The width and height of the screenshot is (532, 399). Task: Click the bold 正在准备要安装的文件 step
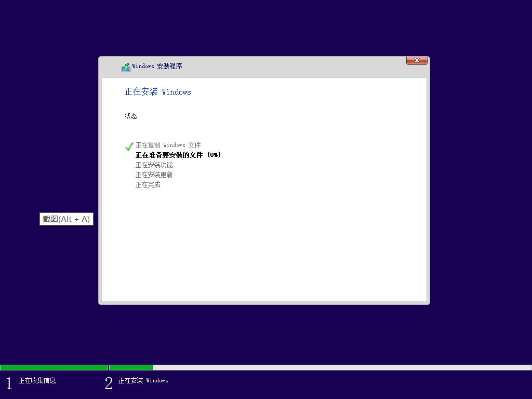click(170, 155)
